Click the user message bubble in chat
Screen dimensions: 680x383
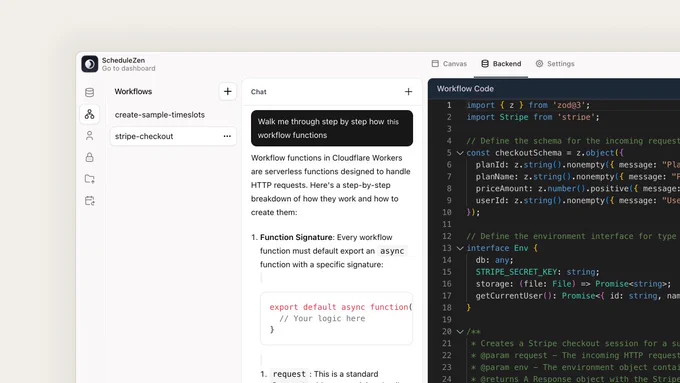point(332,128)
